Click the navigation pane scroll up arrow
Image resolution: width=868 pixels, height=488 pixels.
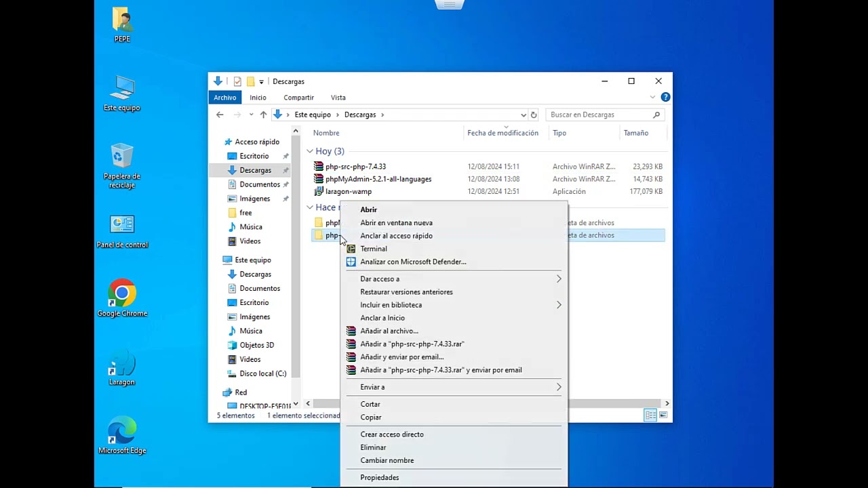(x=296, y=131)
